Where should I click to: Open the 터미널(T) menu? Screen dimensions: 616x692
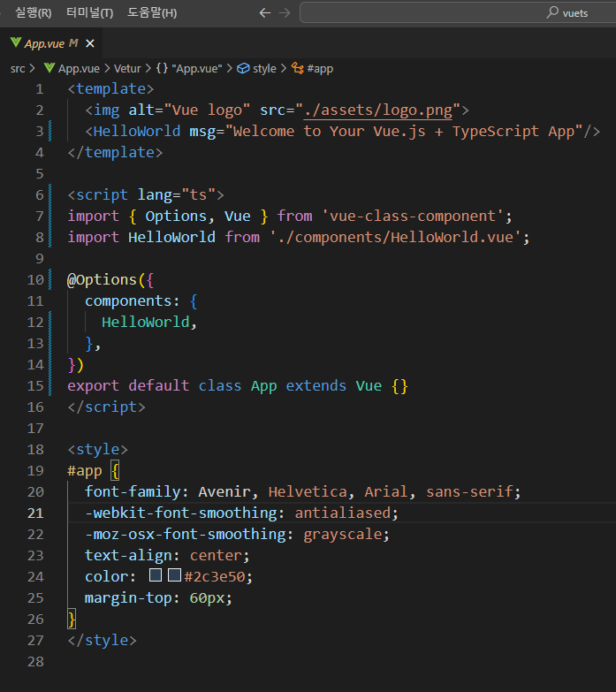89,12
